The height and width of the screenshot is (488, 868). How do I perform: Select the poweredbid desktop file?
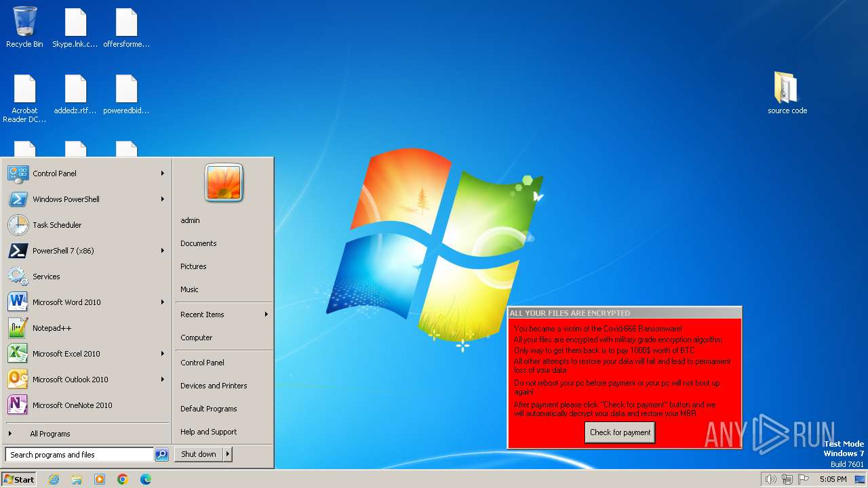tap(126, 94)
